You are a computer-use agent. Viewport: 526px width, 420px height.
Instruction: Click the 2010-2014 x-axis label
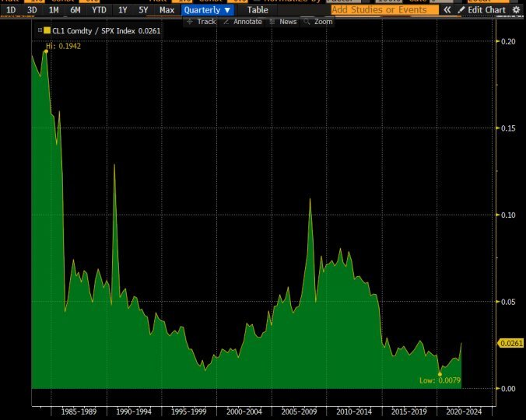pos(354,411)
